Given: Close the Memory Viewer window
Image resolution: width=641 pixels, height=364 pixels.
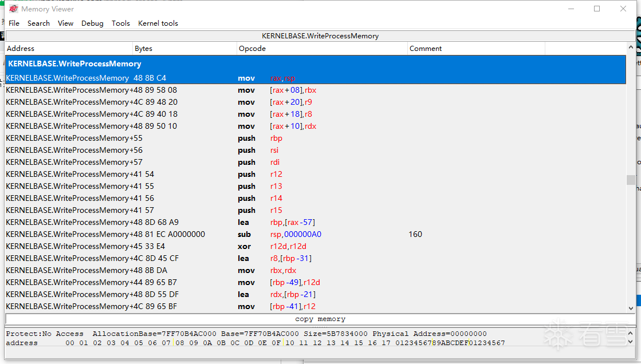Looking at the screenshot, I should coord(623,9).
